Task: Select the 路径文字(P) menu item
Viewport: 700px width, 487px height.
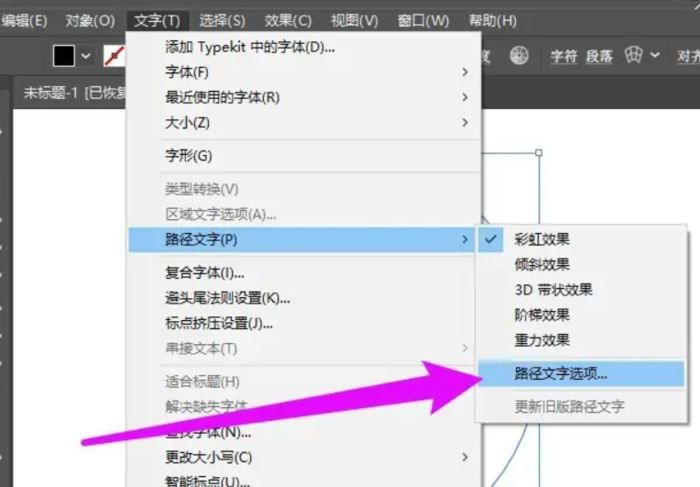Action: pos(301,240)
